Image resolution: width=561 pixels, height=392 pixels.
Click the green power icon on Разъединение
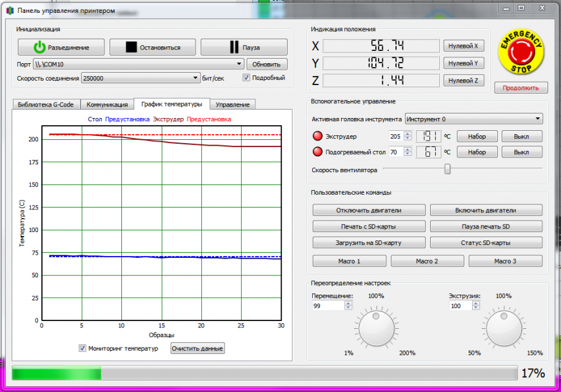point(39,47)
